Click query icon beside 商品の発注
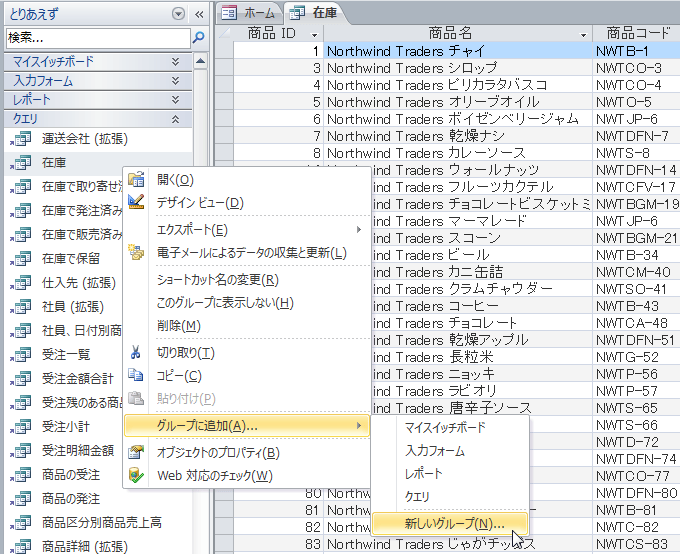This screenshot has width=680, height=554. click(20, 499)
